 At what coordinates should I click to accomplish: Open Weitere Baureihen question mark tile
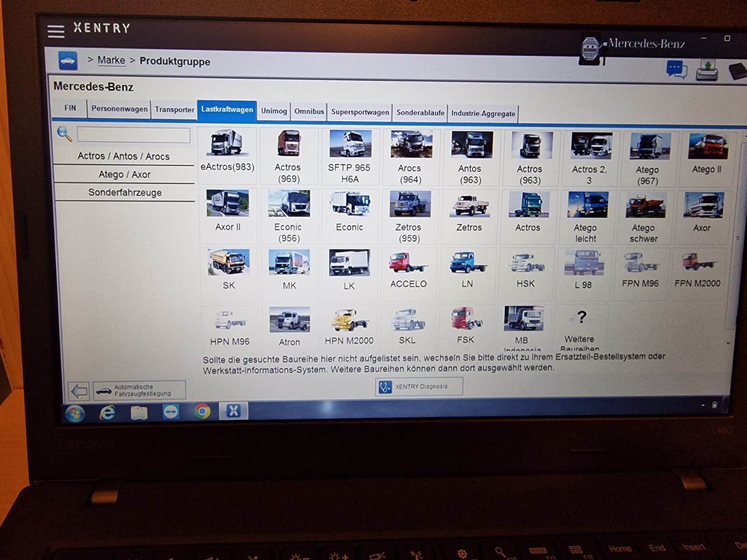pyautogui.click(x=580, y=328)
